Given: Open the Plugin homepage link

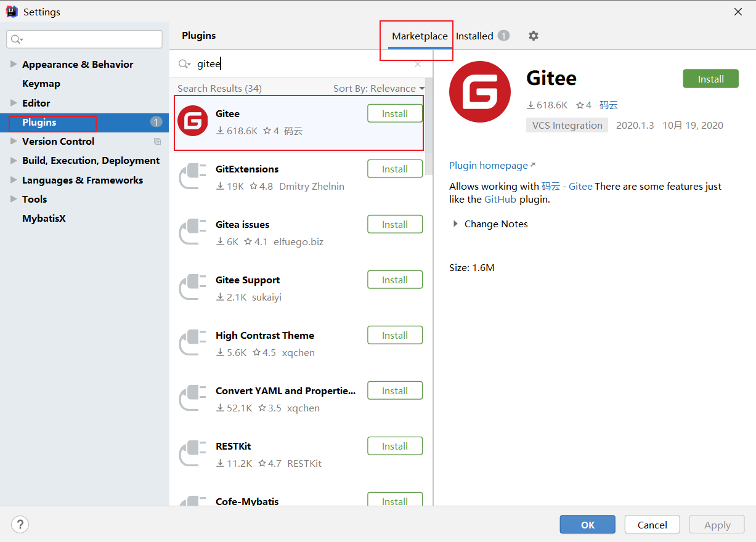Looking at the screenshot, I should click(492, 165).
